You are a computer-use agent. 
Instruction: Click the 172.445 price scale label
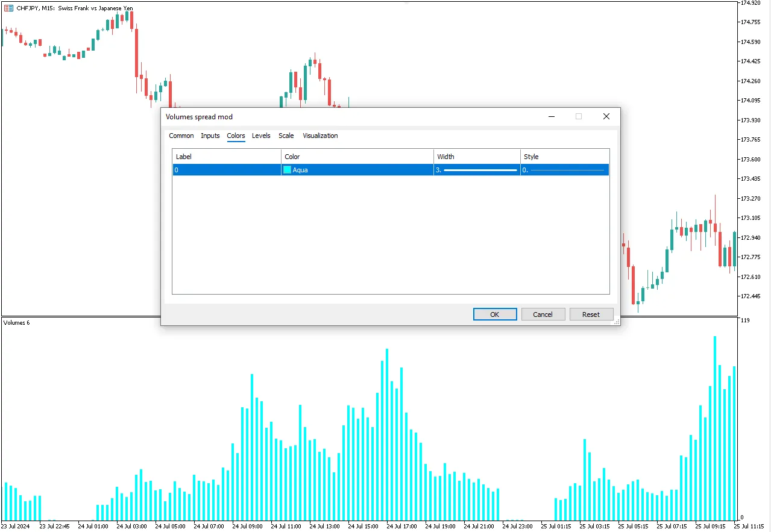tap(750, 296)
